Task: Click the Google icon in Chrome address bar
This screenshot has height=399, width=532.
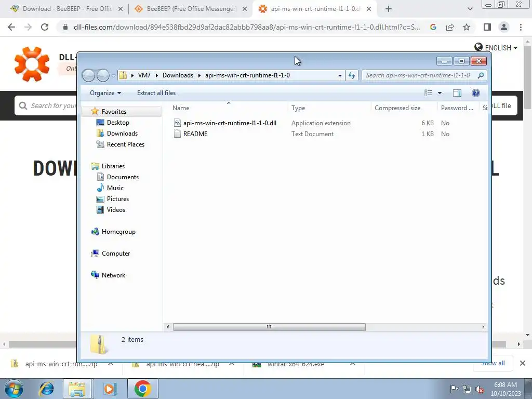Action: point(433,27)
